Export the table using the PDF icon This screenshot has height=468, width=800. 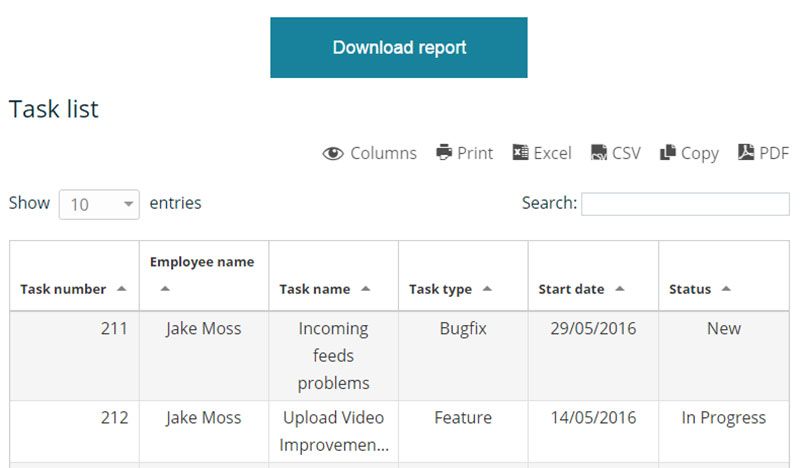(x=745, y=152)
